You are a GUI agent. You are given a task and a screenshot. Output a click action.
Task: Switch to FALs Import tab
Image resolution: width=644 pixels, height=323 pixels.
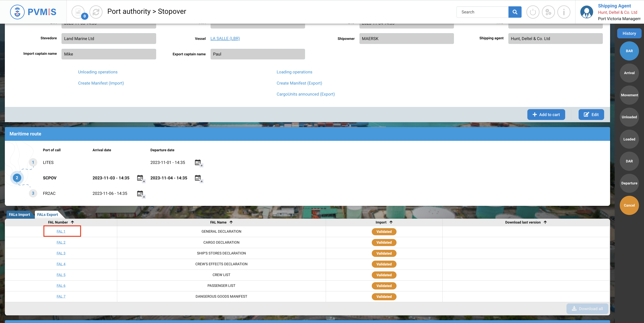(20, 215)
